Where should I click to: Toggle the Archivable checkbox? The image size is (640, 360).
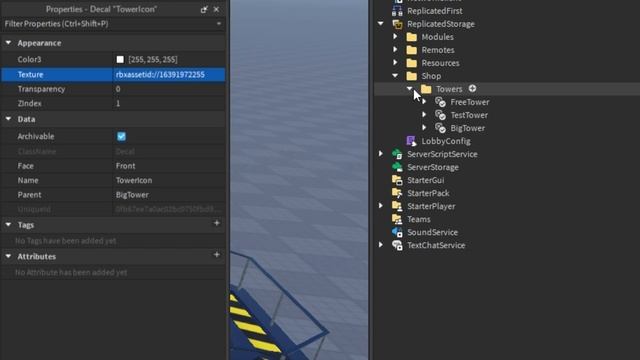121,136
